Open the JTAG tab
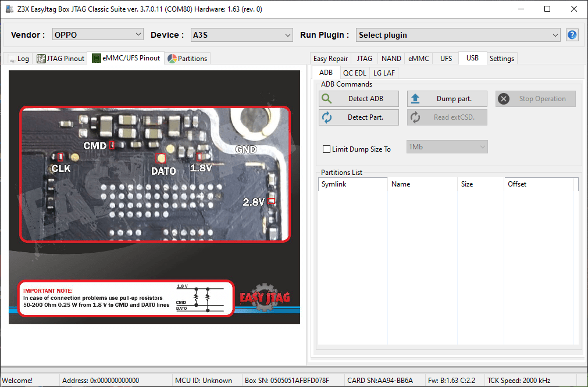Screen dimensions: 588x387 pos(364,59)
